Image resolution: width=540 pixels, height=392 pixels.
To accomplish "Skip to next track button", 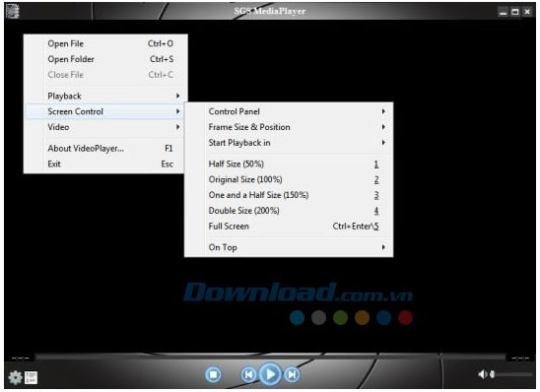I will (x=292, y=374).
